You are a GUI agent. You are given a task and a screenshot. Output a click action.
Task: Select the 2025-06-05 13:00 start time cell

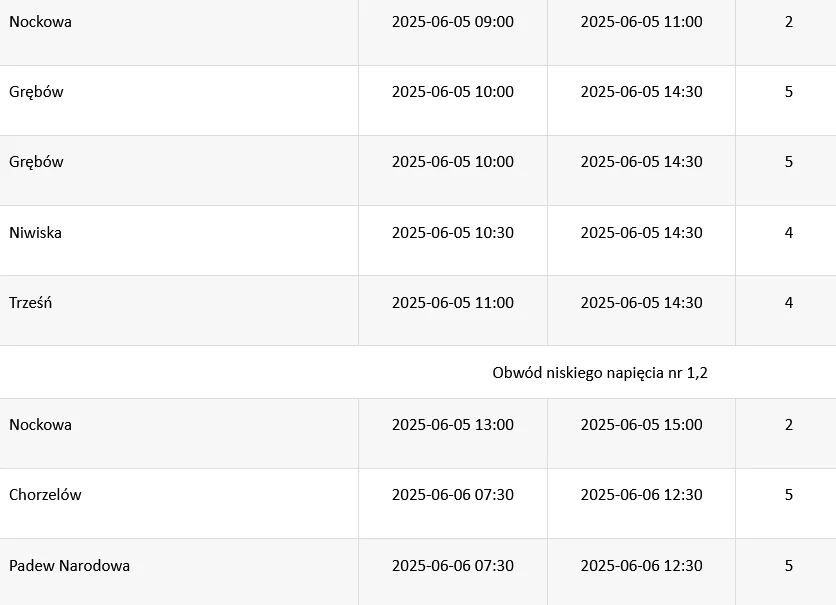click(452, 425)
